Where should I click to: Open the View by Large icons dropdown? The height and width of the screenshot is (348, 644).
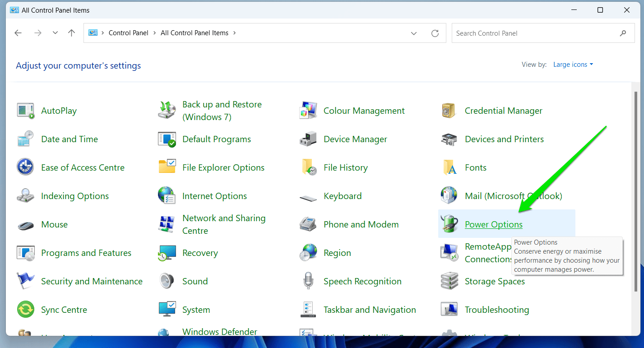[573, 65]
